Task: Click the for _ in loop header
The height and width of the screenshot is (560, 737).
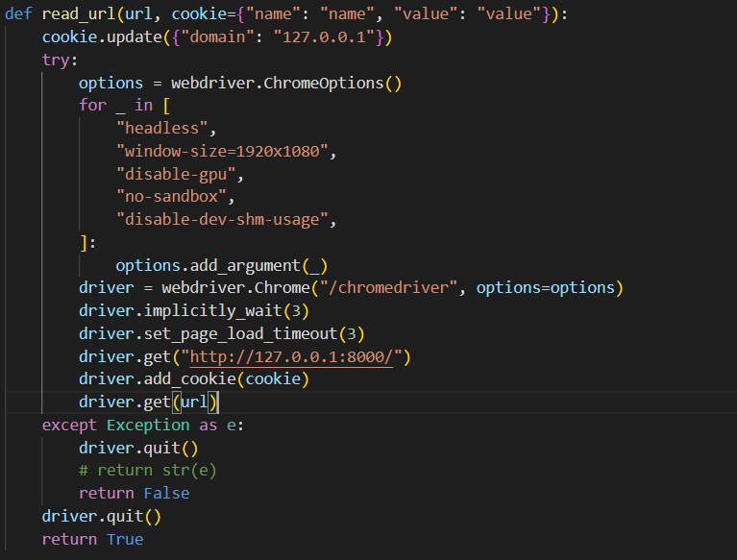Action: 125,106
